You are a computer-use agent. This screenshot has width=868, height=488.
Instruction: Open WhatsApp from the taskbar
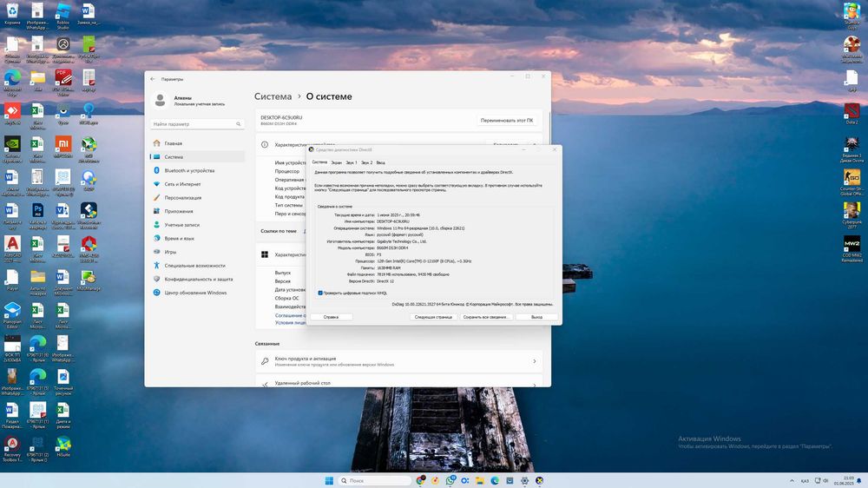[x=450, y=480]
